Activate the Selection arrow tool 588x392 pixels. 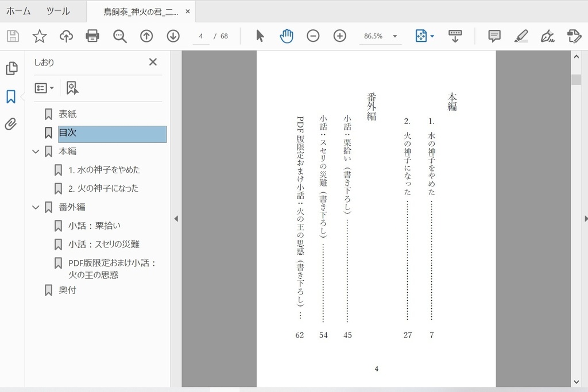pyautogui.click(x=260, y=36)
